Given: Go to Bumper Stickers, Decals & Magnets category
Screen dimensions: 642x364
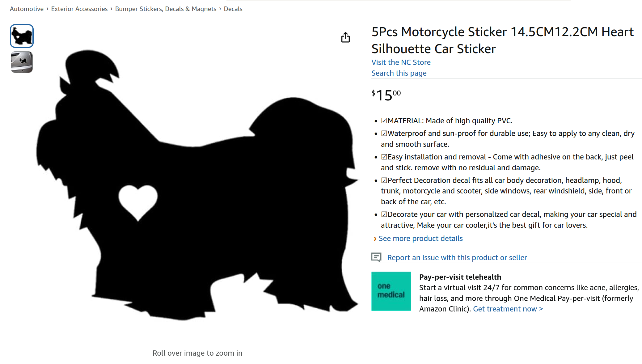Looking at the screenshot, I should click(x=166, y=9).
